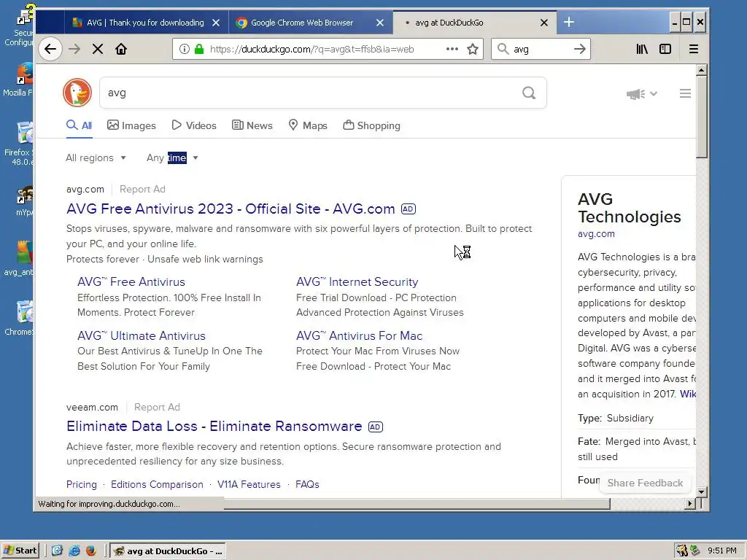
Task: Show site information icon in address bar
Action: coord(185,49)
